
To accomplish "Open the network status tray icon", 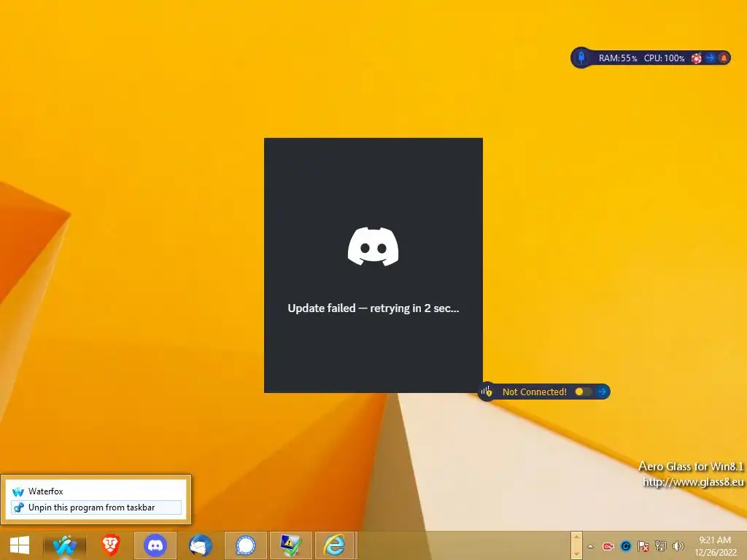I will point(661,546).
